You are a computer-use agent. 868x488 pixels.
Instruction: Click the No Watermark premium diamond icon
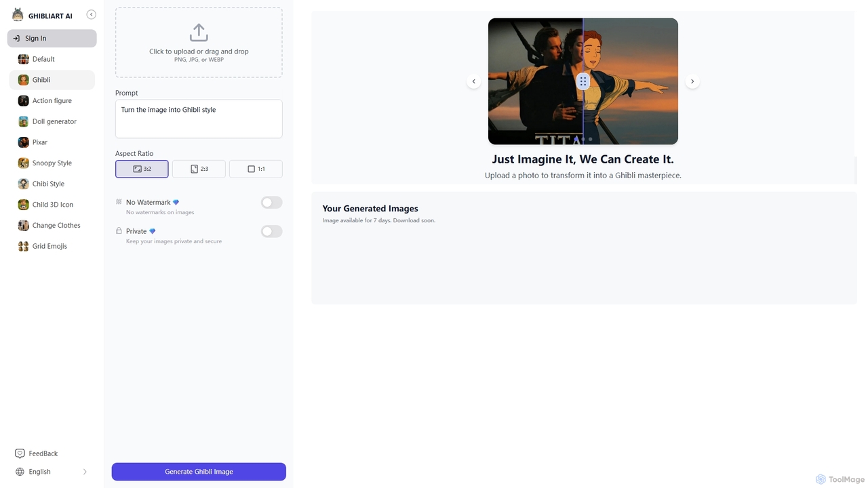tap(176, 203)
